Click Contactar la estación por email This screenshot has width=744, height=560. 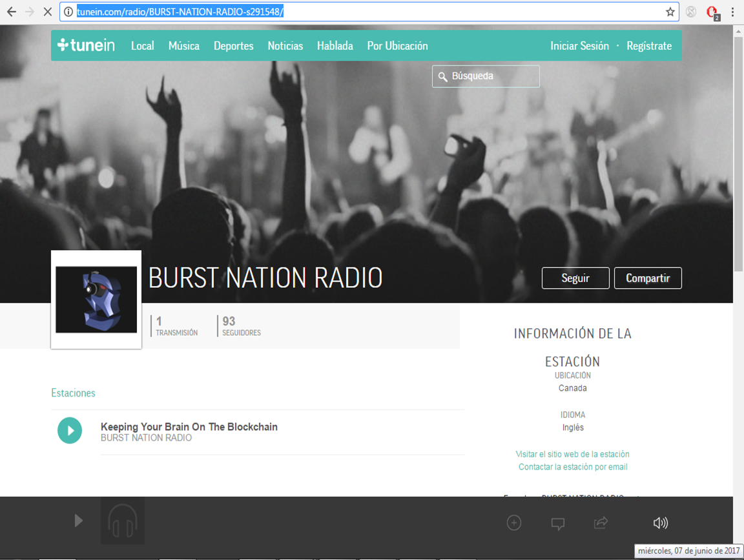573,467
